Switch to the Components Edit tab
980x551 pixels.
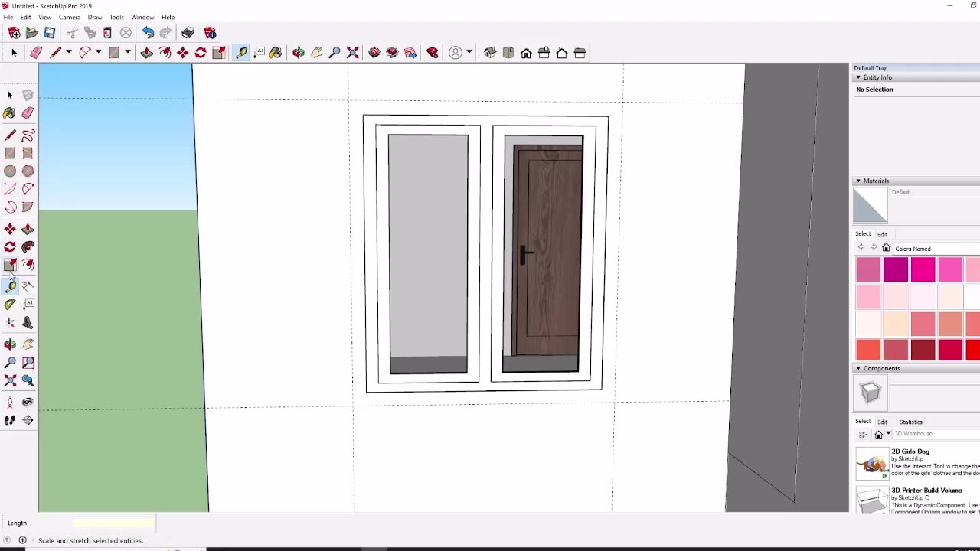coord(882,422)
